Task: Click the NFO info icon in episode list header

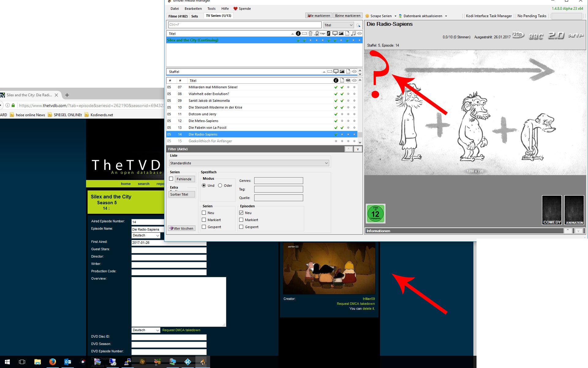Action: pyautogui.click(x=336, y=80)
